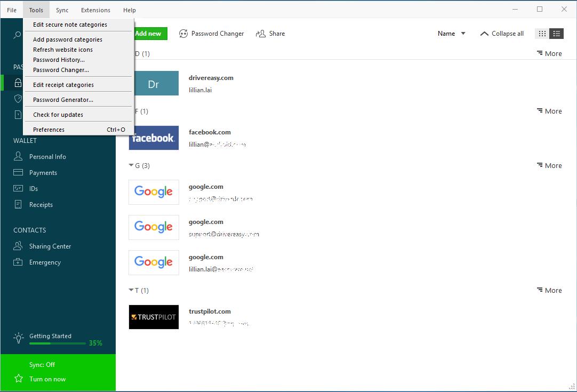
Task: Open Preferences from Tools menu
Action: pyautogui.click(x=78, y=130)
